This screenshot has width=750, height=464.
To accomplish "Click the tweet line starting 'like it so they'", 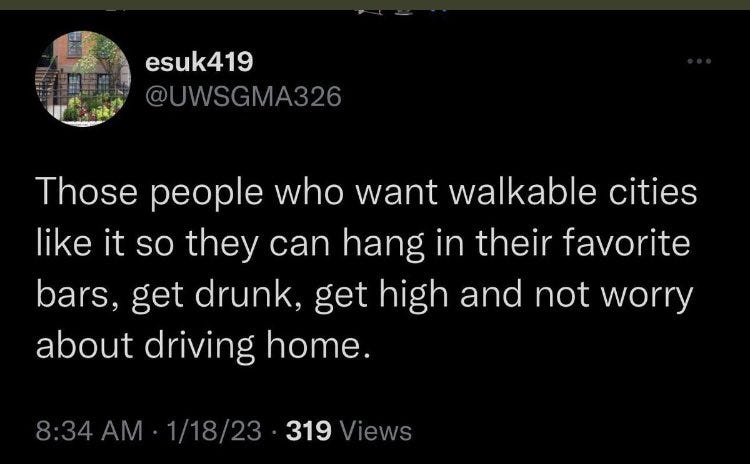I will [363, 243].
